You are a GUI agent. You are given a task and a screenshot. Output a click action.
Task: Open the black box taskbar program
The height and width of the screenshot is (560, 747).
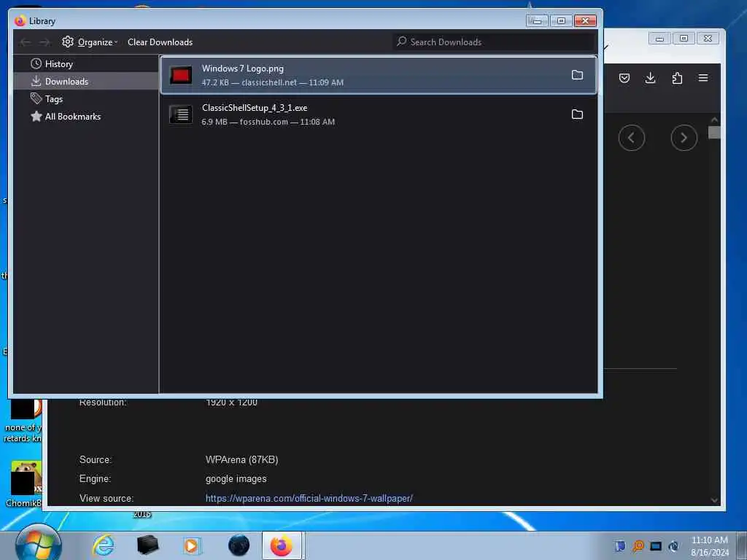pyautogui.click(x=147, y=545)
